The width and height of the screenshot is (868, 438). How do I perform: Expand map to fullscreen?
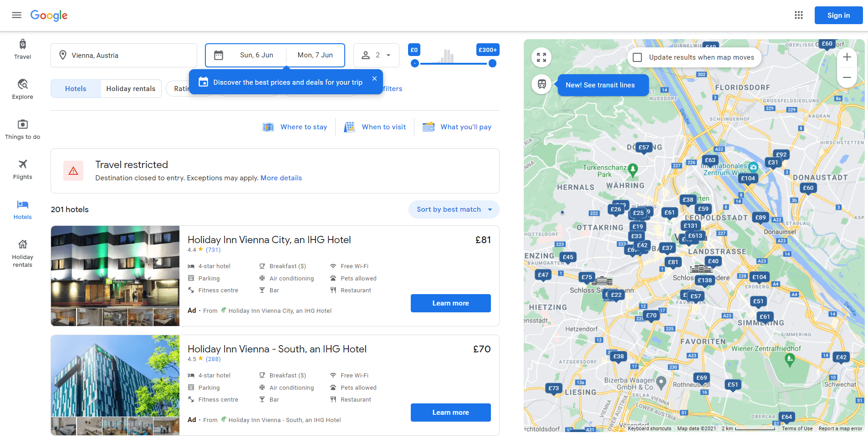(x=541, y=57)
